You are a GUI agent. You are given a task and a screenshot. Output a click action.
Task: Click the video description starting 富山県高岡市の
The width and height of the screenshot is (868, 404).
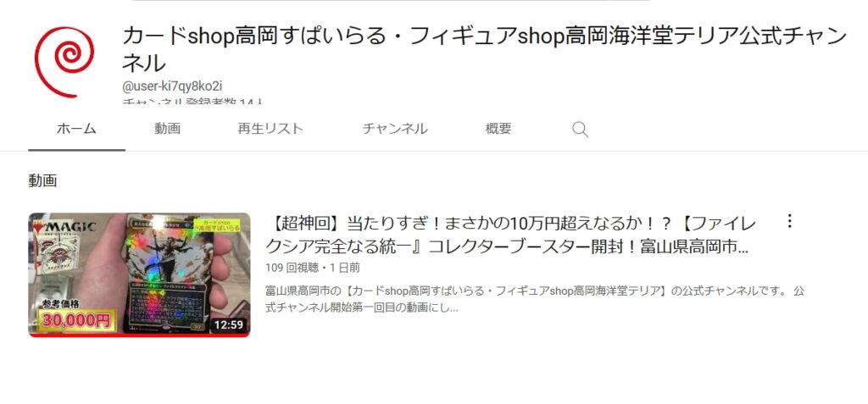pyautogui.click(x=535, y=300)
